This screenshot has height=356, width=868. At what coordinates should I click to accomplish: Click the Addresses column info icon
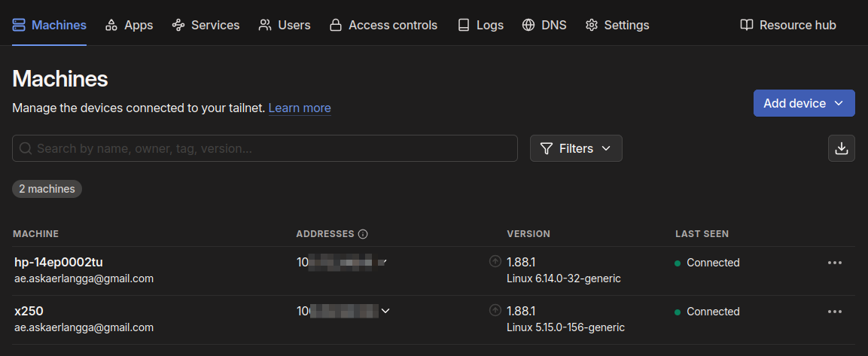[363, 234]
